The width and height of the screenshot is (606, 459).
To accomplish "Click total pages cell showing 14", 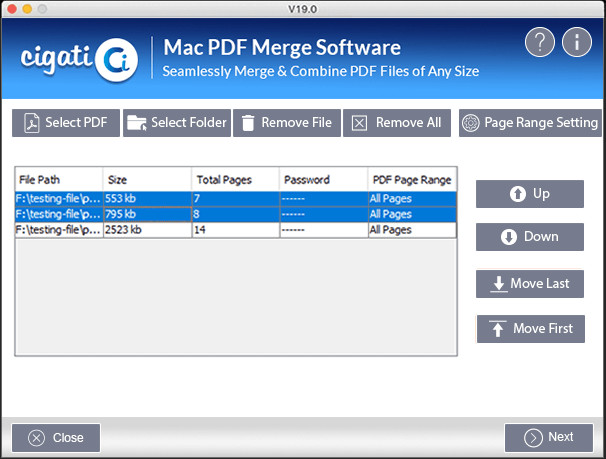I will 235,230.
